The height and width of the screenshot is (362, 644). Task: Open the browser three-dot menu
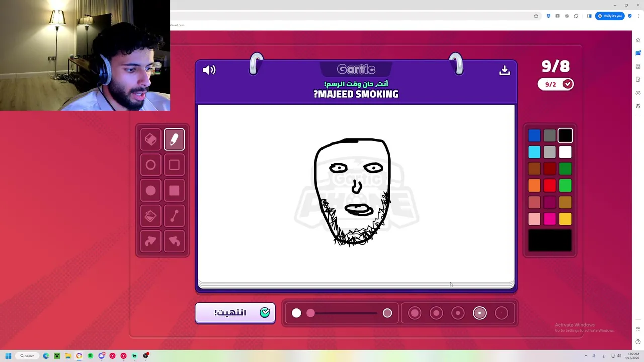click(638, 16)
